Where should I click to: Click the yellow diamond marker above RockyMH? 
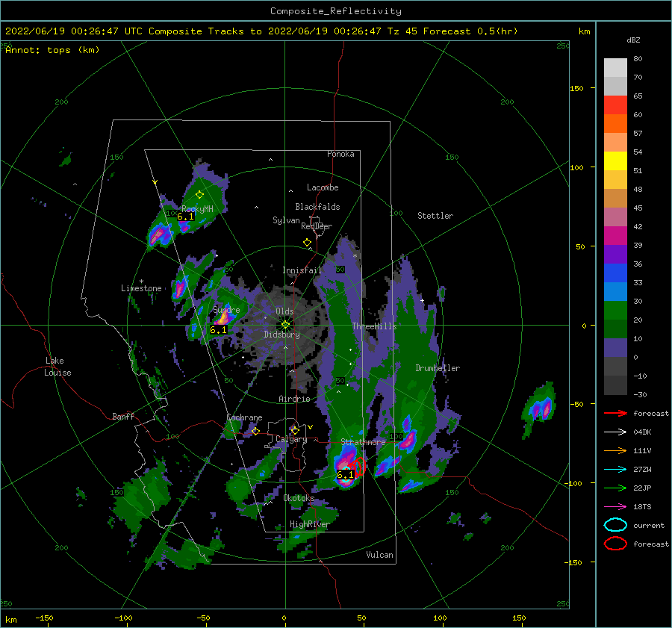(199, 195)
